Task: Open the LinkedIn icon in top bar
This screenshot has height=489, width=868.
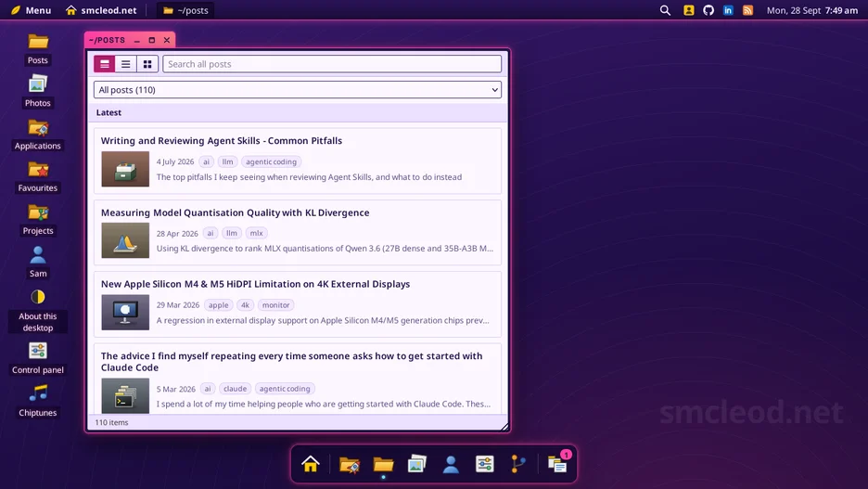Action: [728, 10]
